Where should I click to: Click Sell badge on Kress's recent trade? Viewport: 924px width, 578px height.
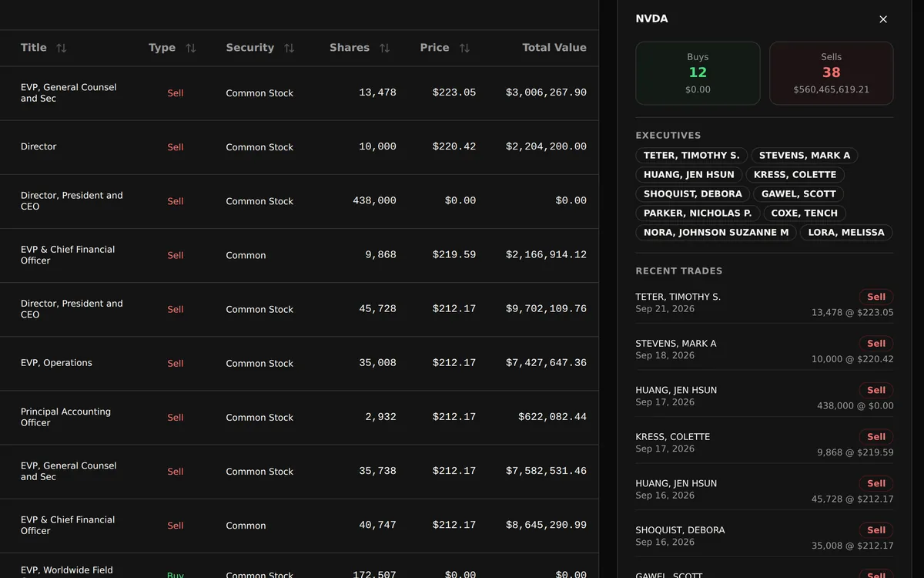point(876,437)
